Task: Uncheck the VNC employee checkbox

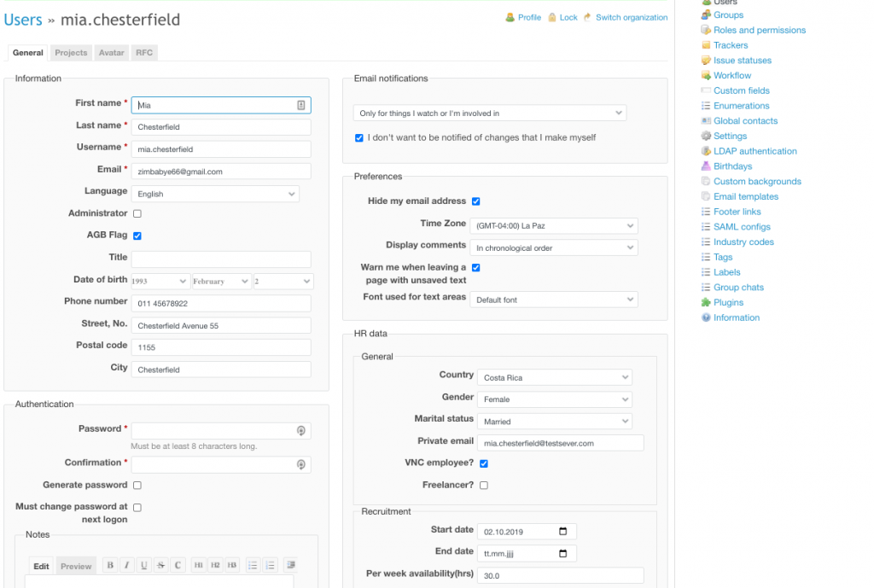Action: point(484,463)
